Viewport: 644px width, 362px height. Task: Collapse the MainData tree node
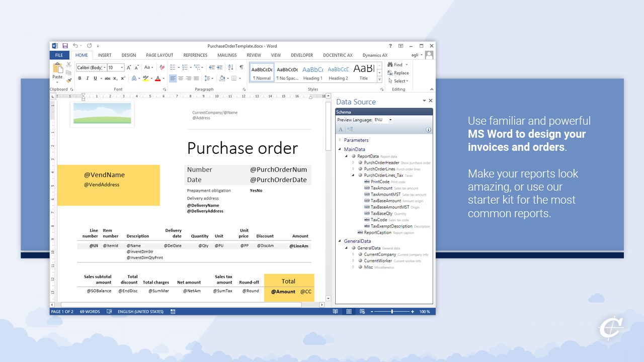(x=340, y=149)
